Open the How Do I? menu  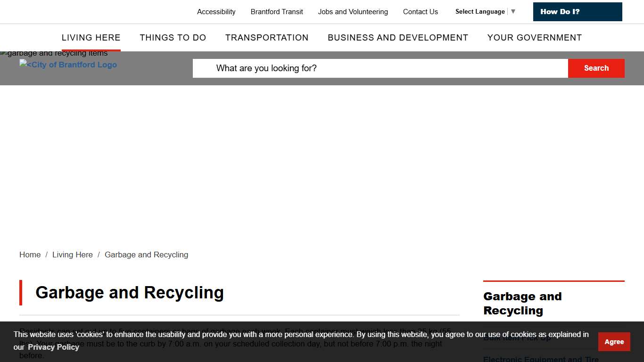(577, 11)
